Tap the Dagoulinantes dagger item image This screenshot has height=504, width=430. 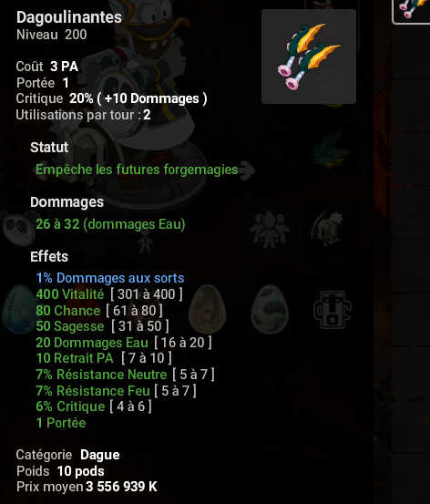tap(309, 57)
